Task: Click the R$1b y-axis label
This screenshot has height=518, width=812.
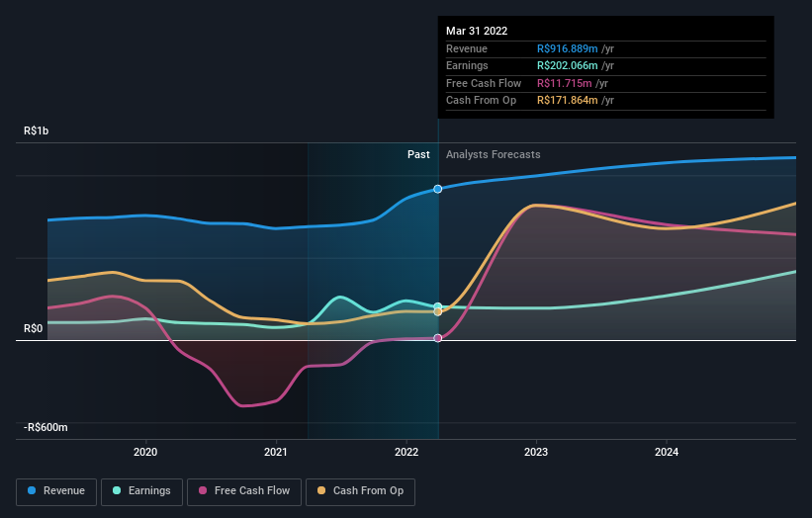Action: [x=37, y=130]
